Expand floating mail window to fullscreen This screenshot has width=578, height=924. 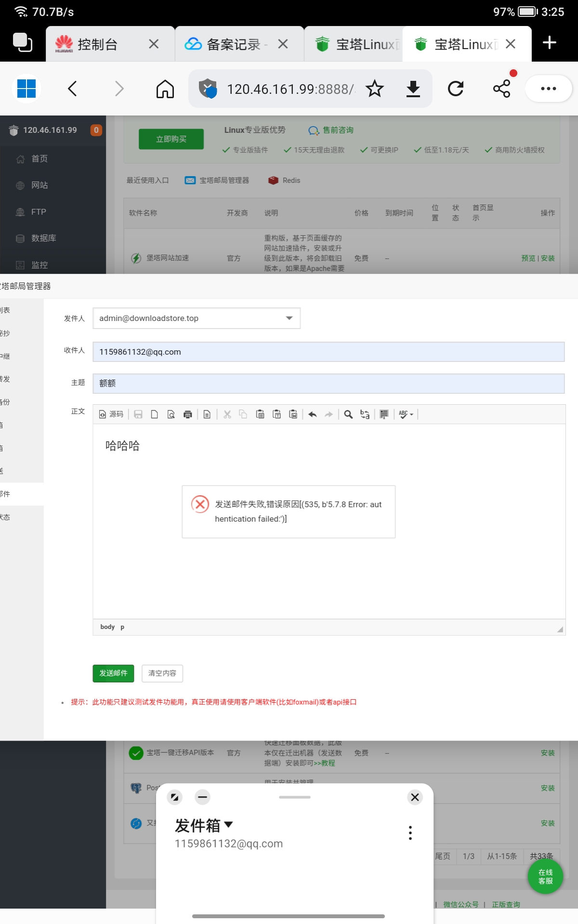(x=174, y=797)
